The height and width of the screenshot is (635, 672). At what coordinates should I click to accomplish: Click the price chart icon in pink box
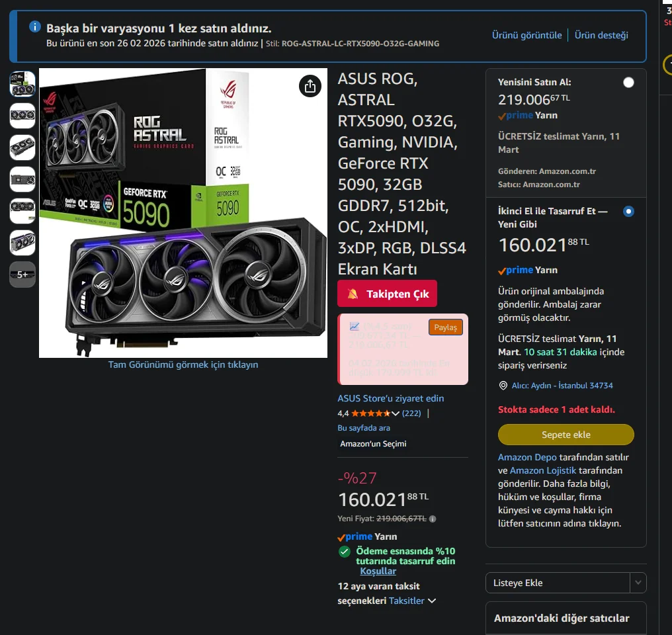(x=355, y=327)
